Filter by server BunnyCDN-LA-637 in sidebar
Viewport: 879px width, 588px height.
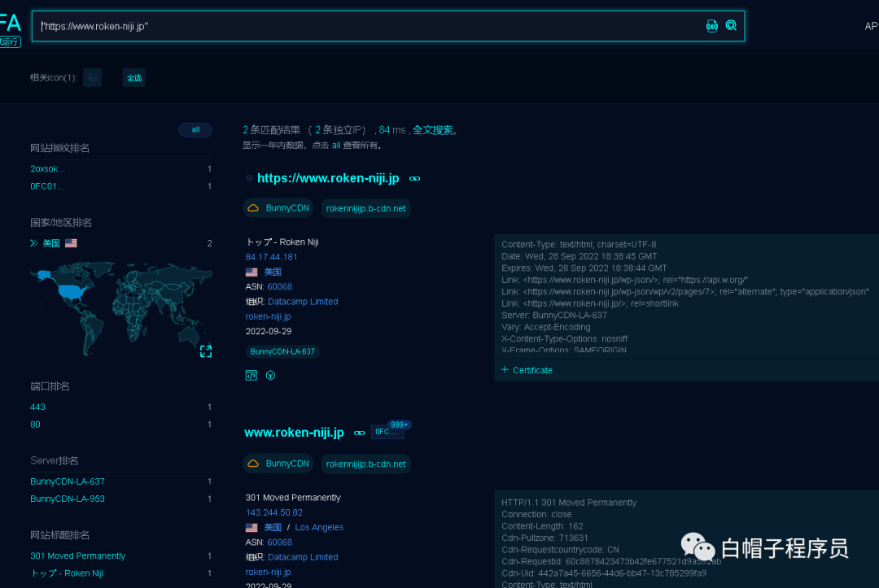68,481
